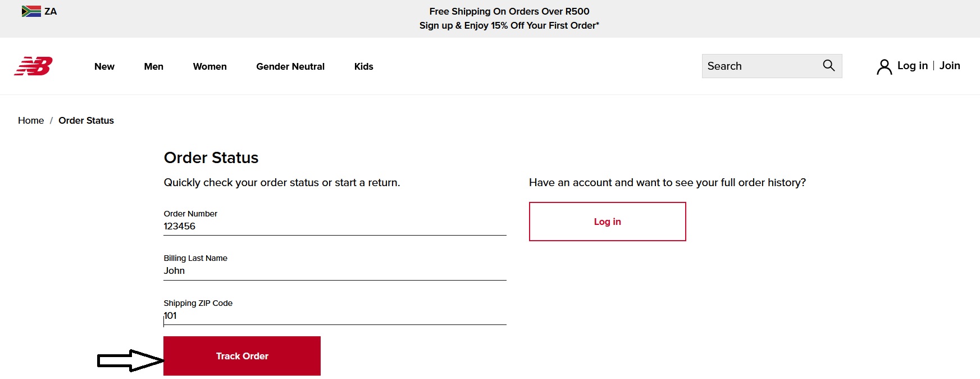Viewport: 980px width, 379px height.
Task: Click the Order Number field
Action: coord(335,226)
